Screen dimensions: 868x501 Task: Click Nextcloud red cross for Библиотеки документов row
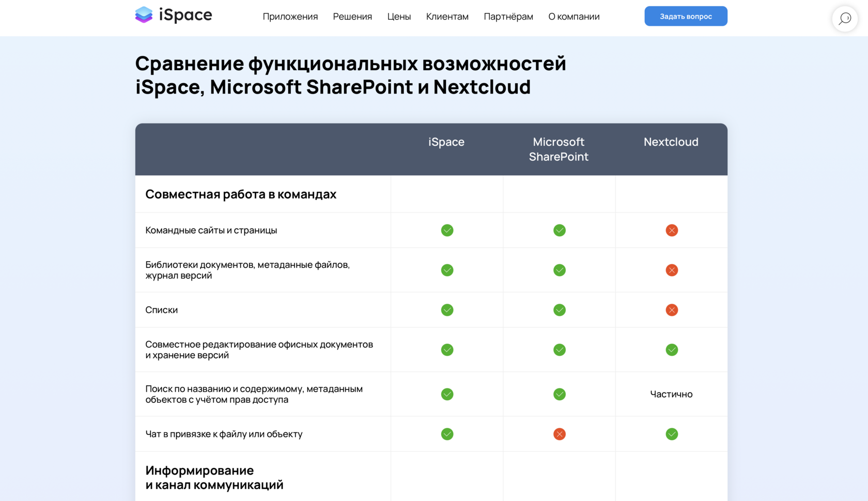point(672,270)
